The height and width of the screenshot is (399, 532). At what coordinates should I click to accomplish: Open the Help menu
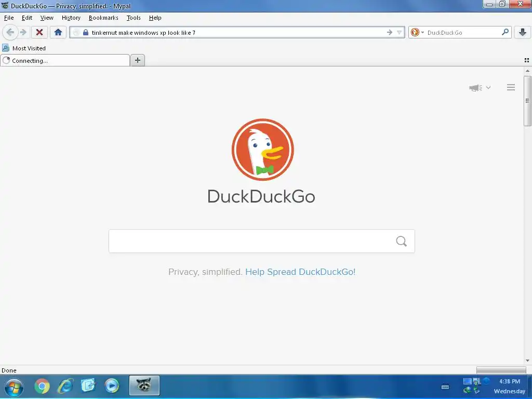coord(155,18)
